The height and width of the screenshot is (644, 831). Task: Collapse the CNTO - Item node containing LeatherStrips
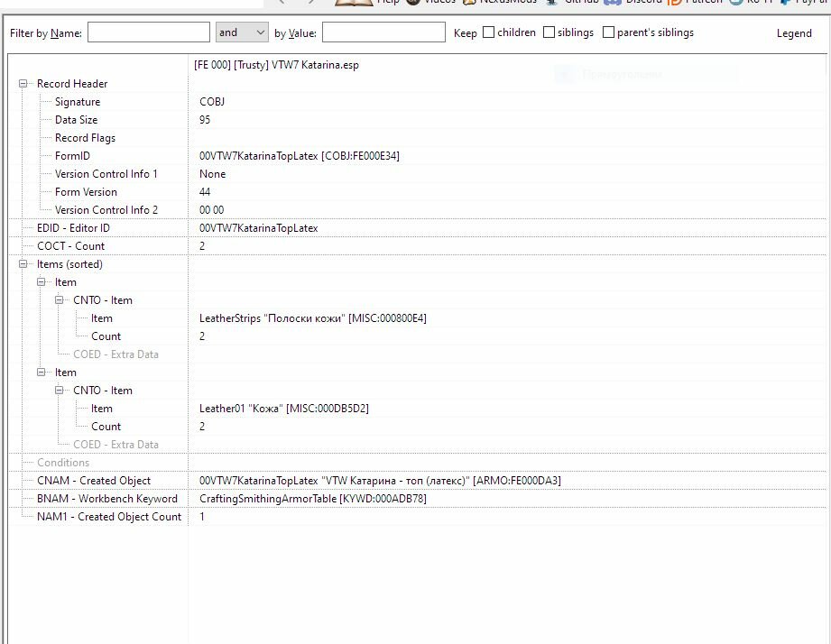(59, 299)
